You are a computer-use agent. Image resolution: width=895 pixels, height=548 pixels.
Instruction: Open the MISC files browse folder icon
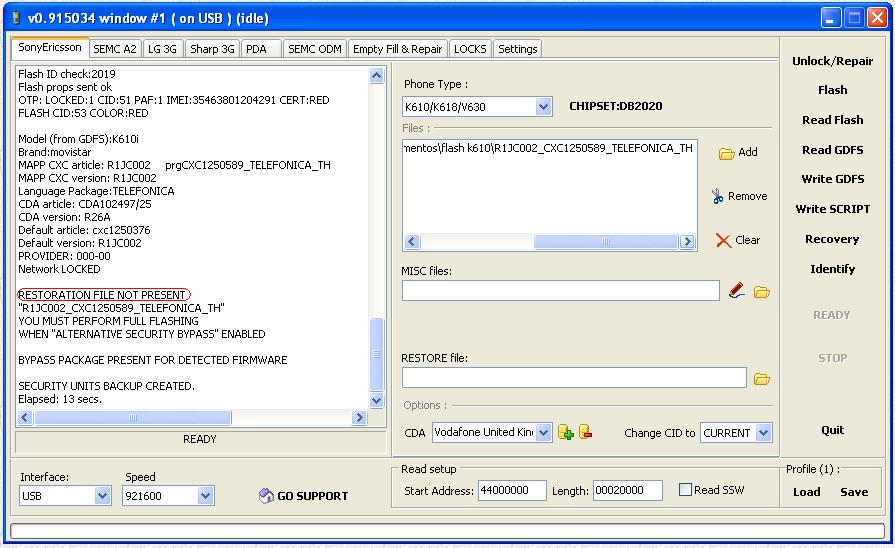coord(761,292)
